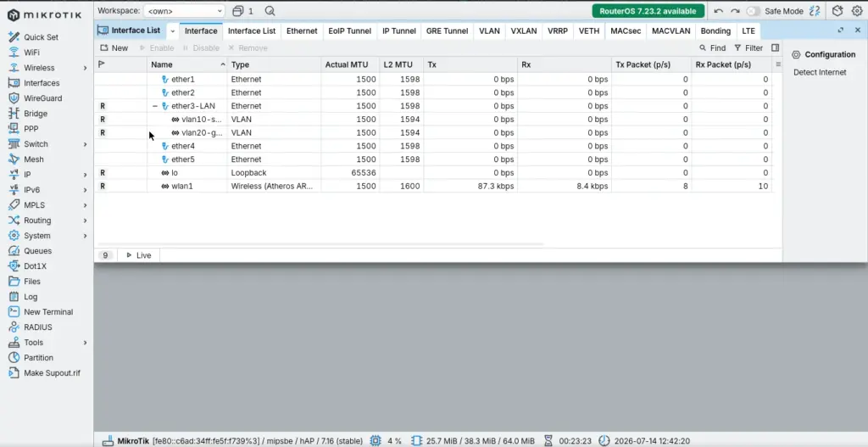
Task: Open the Workspace dropdown
Action: pos(184,11)
